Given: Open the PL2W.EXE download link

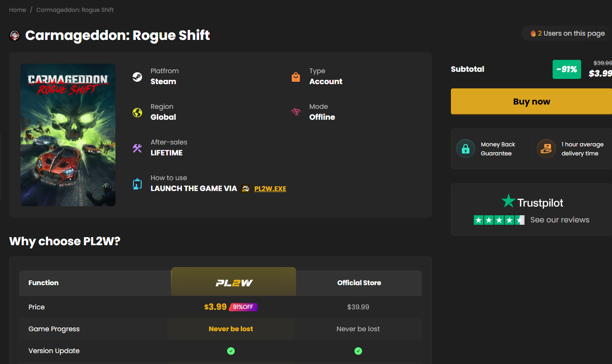Looking at the screenshot, I should (x=270, y=189).
